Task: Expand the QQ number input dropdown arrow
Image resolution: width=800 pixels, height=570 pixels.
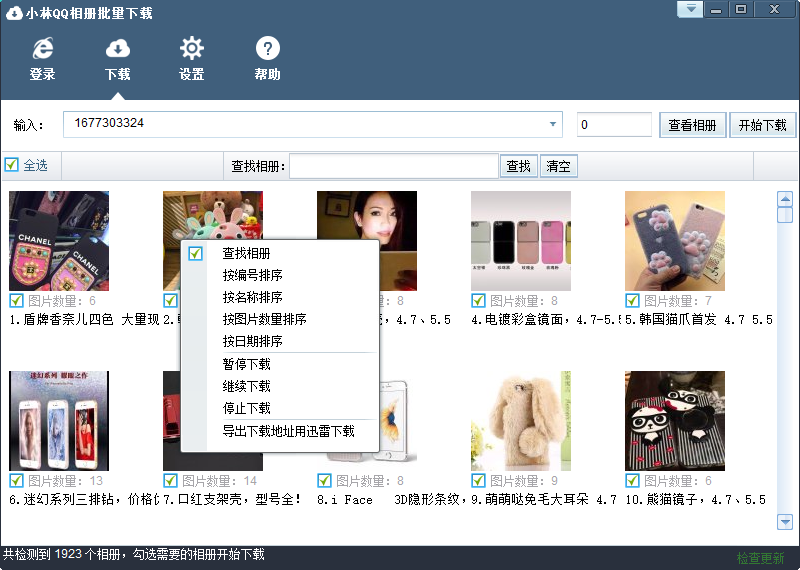Action: [x=553, y=124]
